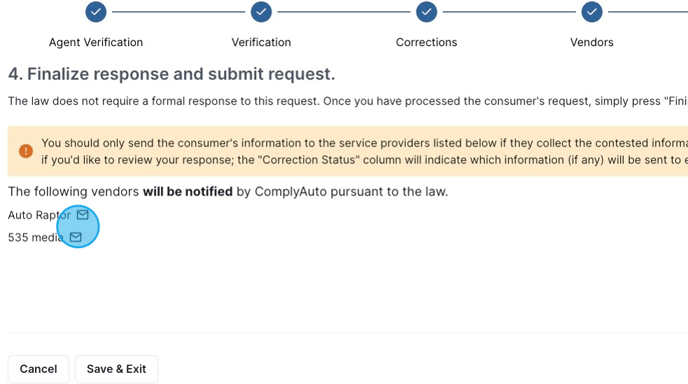The height and width of the screenshot is (384, 688).
Task: Click the Agent Verification step checkmark circle
Action: tap(96, 12)
